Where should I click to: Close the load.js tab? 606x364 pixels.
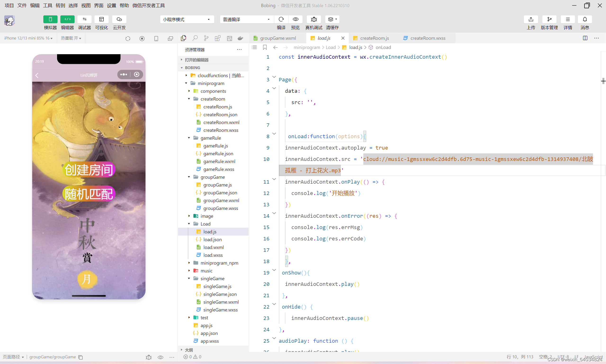pyautogui.click(x=343, y=38)
